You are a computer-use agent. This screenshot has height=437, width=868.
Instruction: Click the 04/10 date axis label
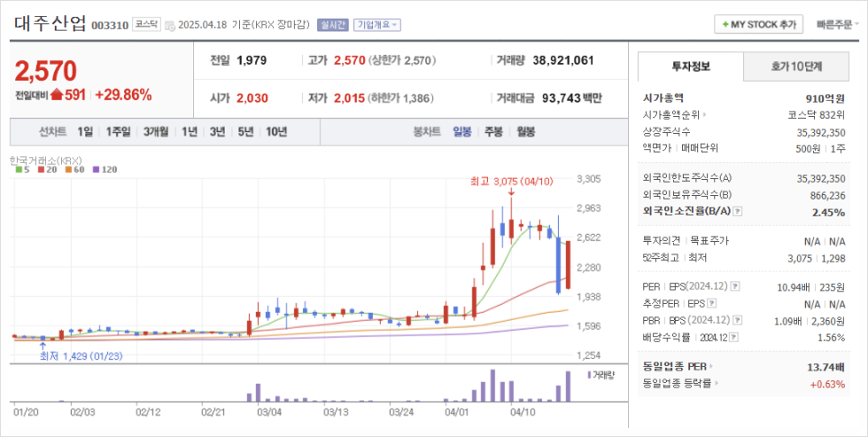pos(521,413)
